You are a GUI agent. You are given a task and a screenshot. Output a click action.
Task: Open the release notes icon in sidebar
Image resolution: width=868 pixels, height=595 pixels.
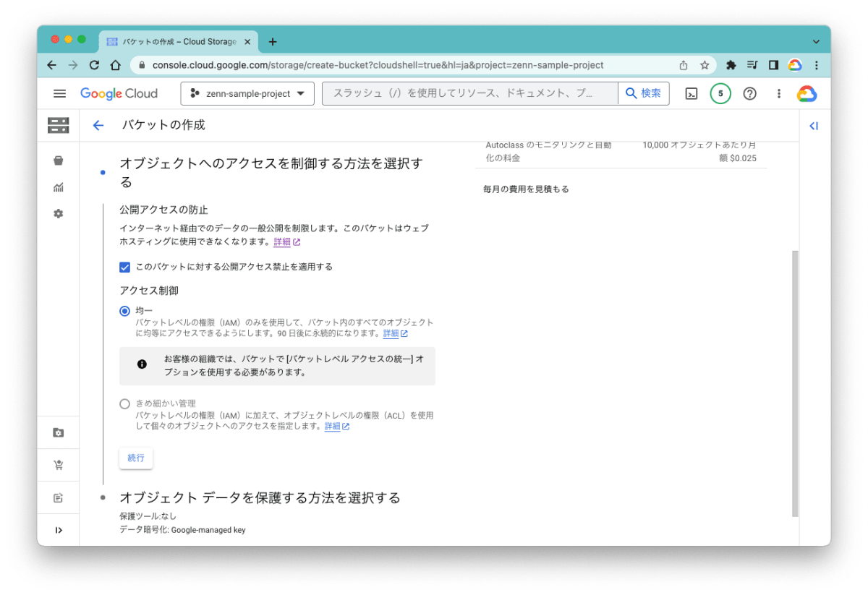coord(59,497)
